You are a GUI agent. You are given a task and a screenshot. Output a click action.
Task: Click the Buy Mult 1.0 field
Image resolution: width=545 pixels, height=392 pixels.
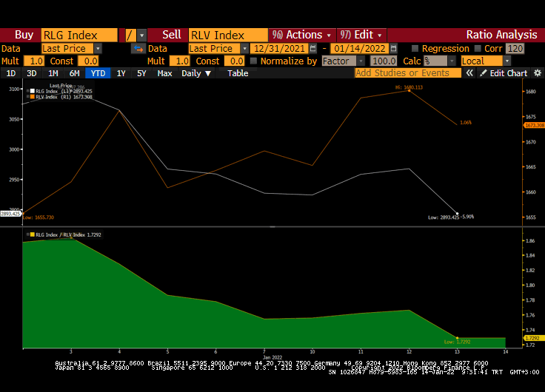pos(34,61)
